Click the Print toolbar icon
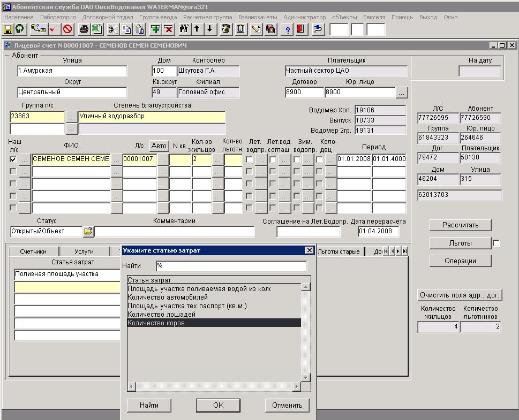The height and width of the screenshot is (420, 519). [84, 29]
